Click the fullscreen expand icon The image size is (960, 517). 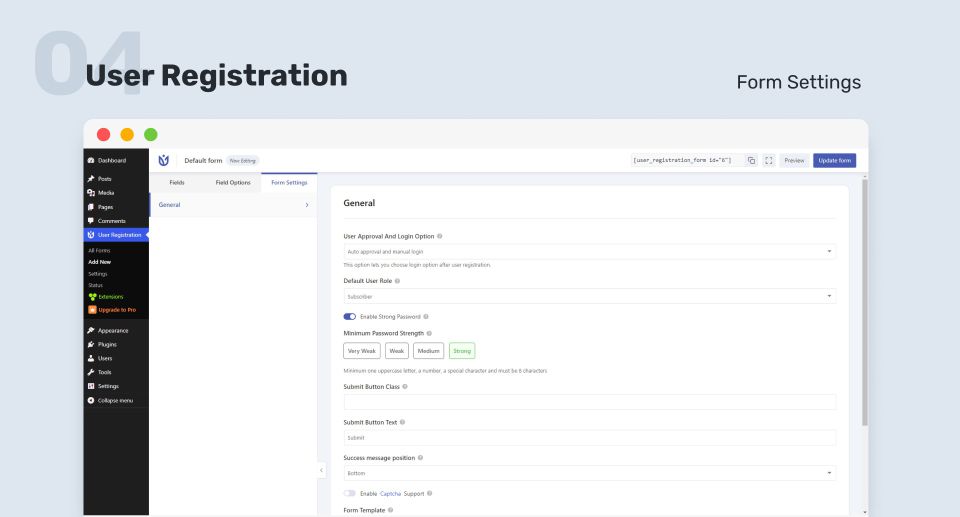click(768, 160)
